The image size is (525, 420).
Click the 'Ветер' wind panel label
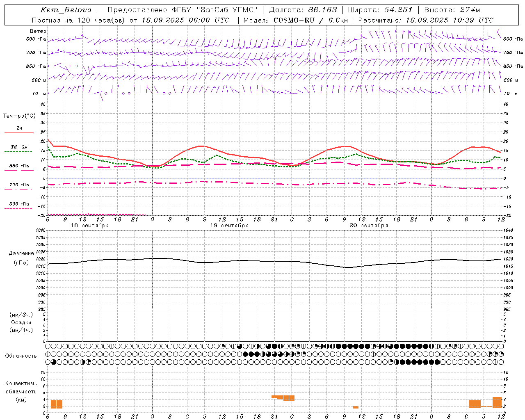(38, 31)
